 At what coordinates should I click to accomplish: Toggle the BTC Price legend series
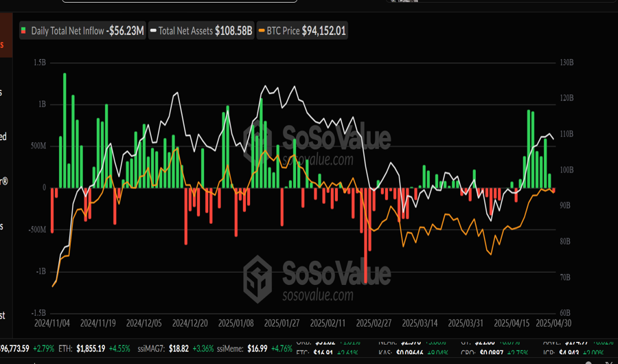[302, 31]
